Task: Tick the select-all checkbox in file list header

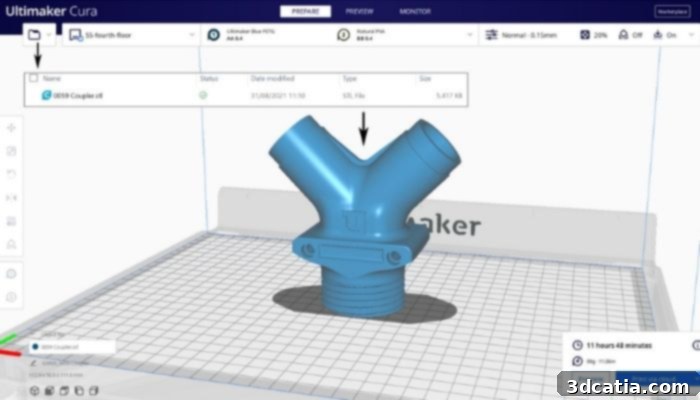Action: tap(33, 78)
